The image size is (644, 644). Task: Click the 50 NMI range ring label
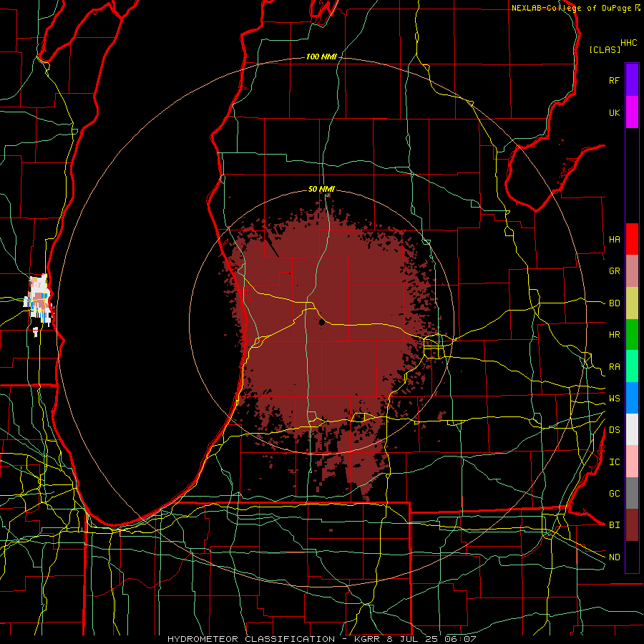click(321, 189)
